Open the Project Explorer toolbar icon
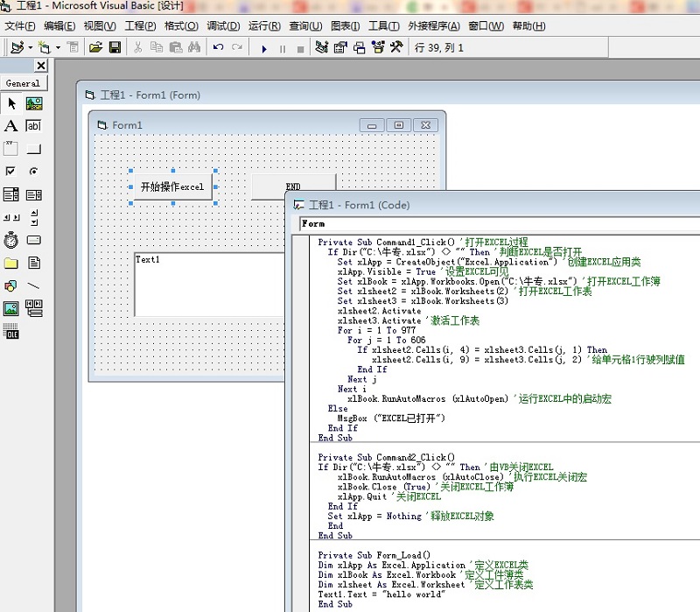700x612 pixels. pyautogui.click(x=321, y=47)
